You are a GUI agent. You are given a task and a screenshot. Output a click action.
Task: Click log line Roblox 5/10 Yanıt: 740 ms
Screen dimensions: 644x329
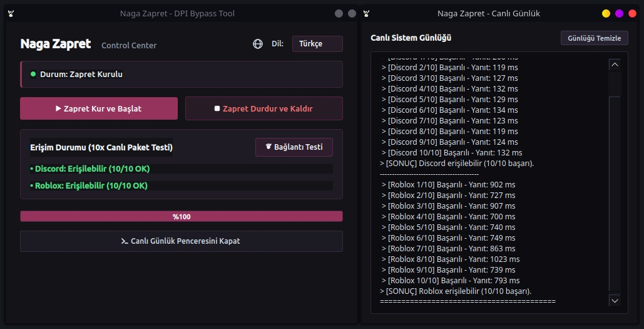point(449,228)
